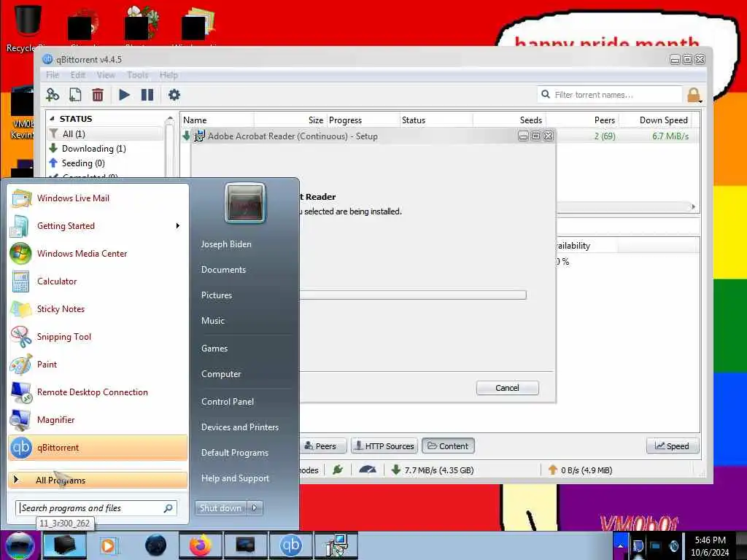Sort torrents by the Progress column
The image size is (747, 560).
point(363,120)
